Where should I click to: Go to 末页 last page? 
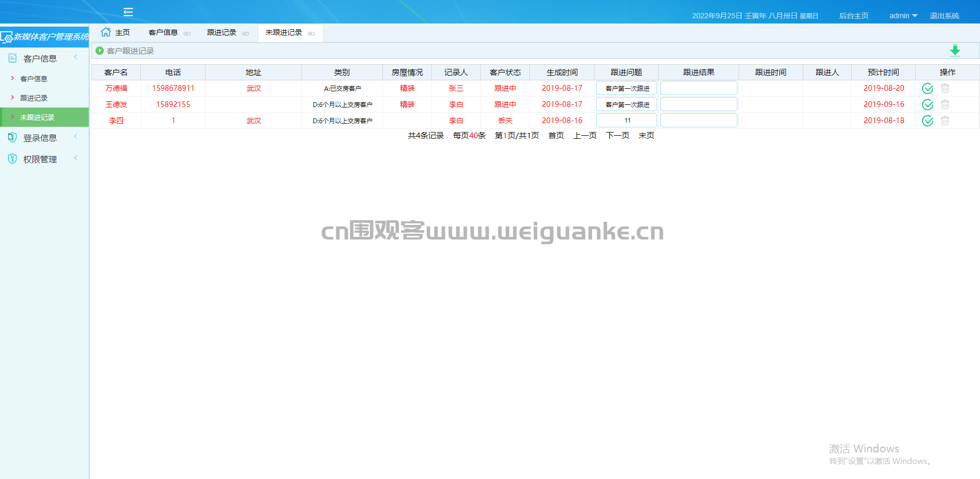point(646,136)
